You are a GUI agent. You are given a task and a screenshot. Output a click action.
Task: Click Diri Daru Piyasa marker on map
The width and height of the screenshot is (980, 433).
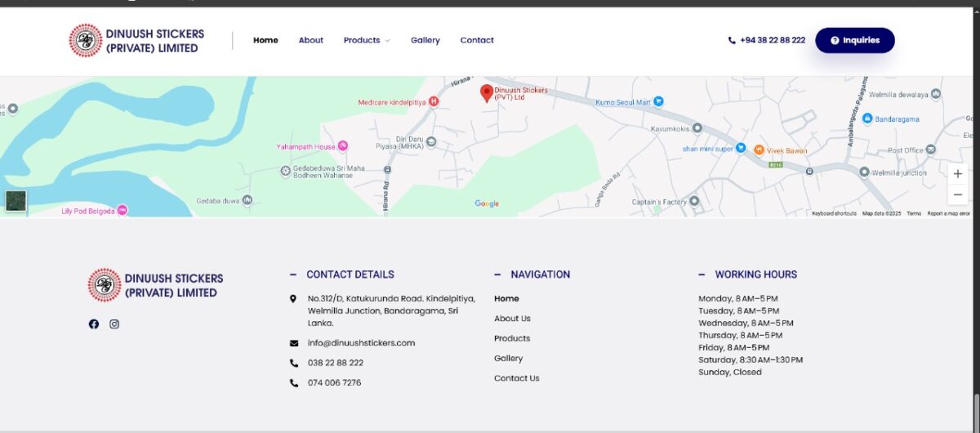[x=431, y=142]
